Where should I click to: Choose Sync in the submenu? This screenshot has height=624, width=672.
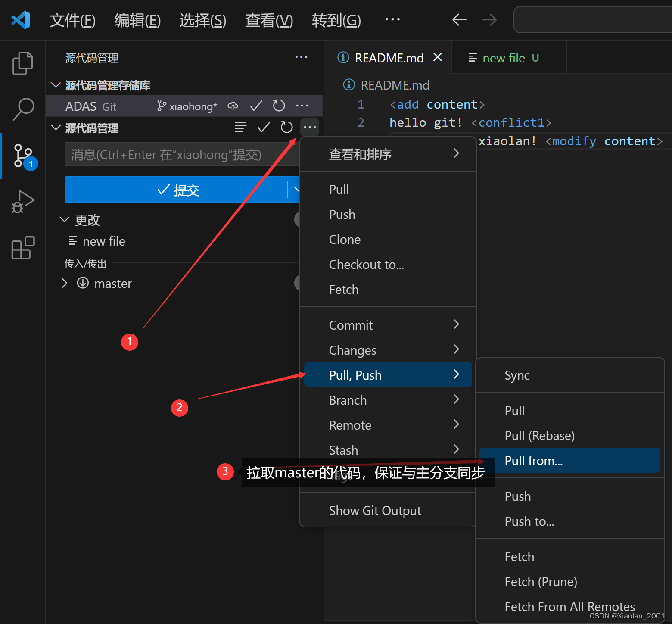[569, 375]
